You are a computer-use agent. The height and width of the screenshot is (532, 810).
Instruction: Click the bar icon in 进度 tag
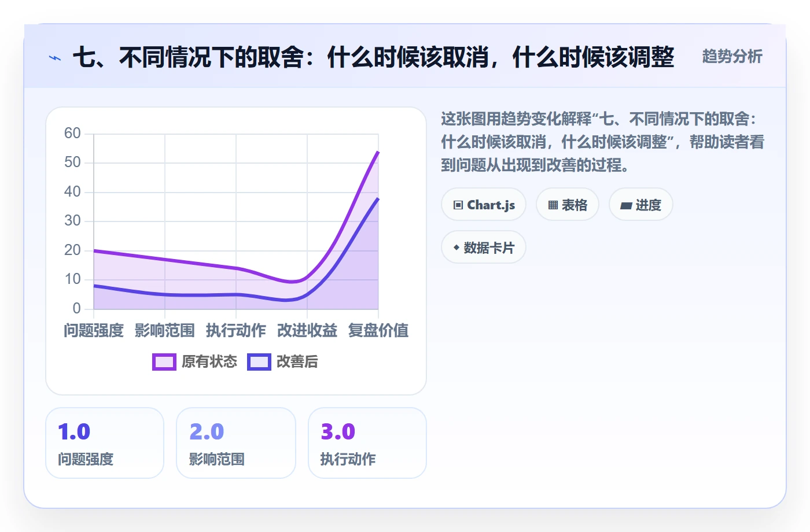626,205
